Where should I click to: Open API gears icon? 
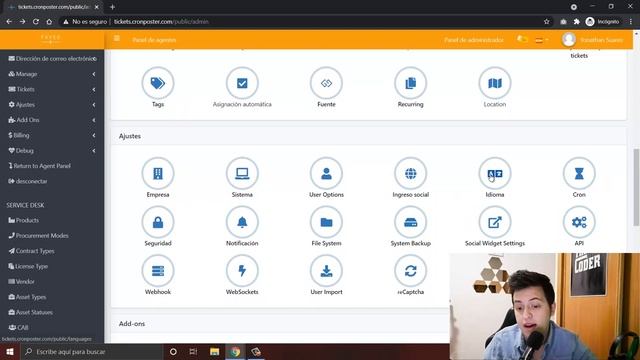(x=579, y=222)
